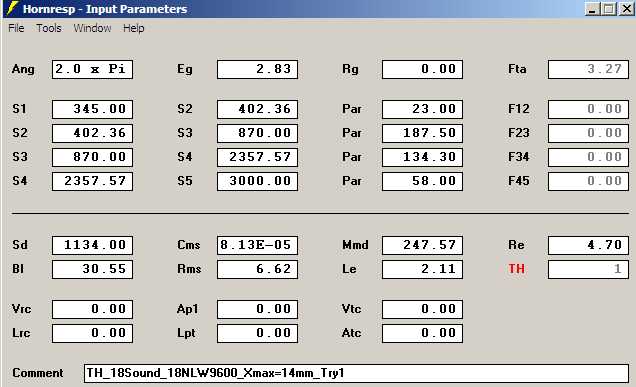Click the second-column S3 field in the S2 row
Viewport: 636px width, 387px height.
[257, 133]
